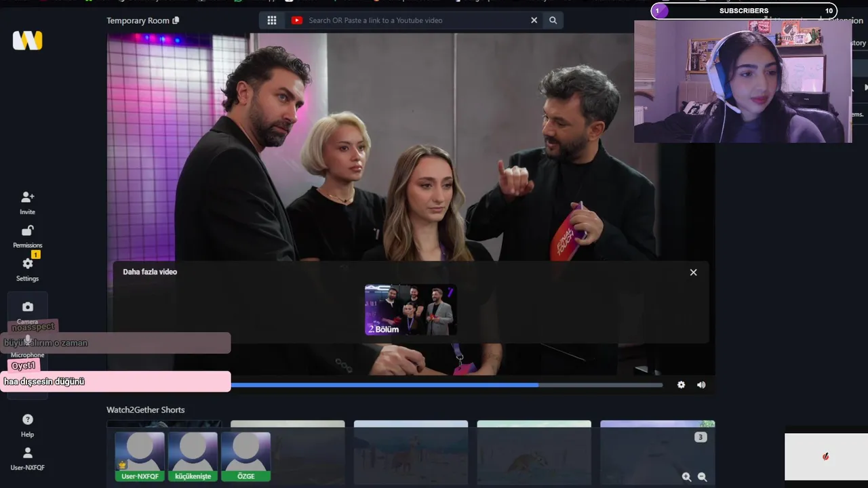Click the number 3 badge on shorts
Viewport: 868px width, 488px height.
click(701, 437)
